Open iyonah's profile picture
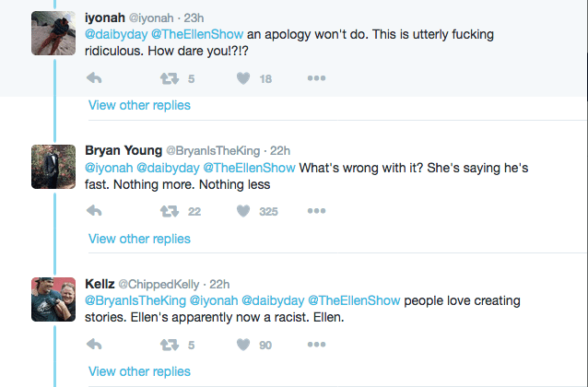The width and height of the screenshot is (588, 387). [53, 33]
